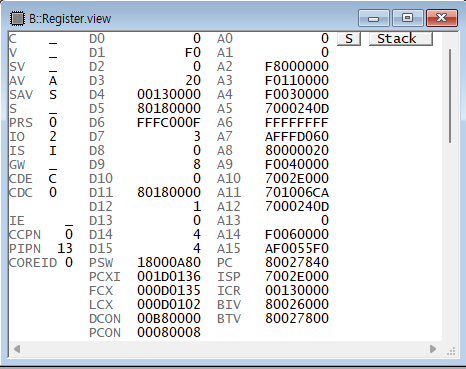466x369 pixels.
Task: Select PC value 80027840
Action: (297, 263)
